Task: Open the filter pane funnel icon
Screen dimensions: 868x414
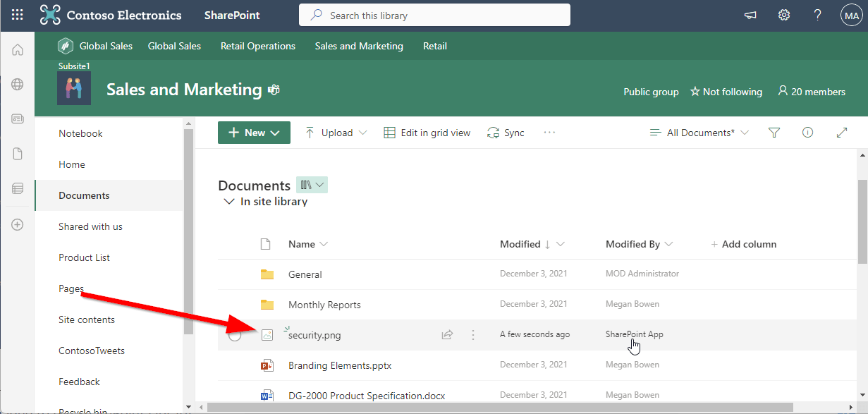Action: pos(774,133)
